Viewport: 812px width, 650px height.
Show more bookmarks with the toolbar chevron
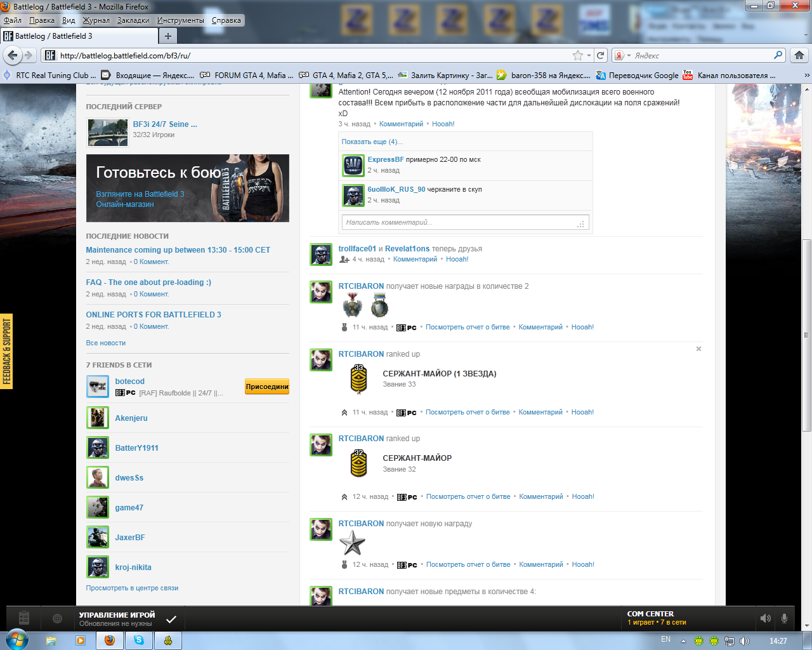point(806,75)
